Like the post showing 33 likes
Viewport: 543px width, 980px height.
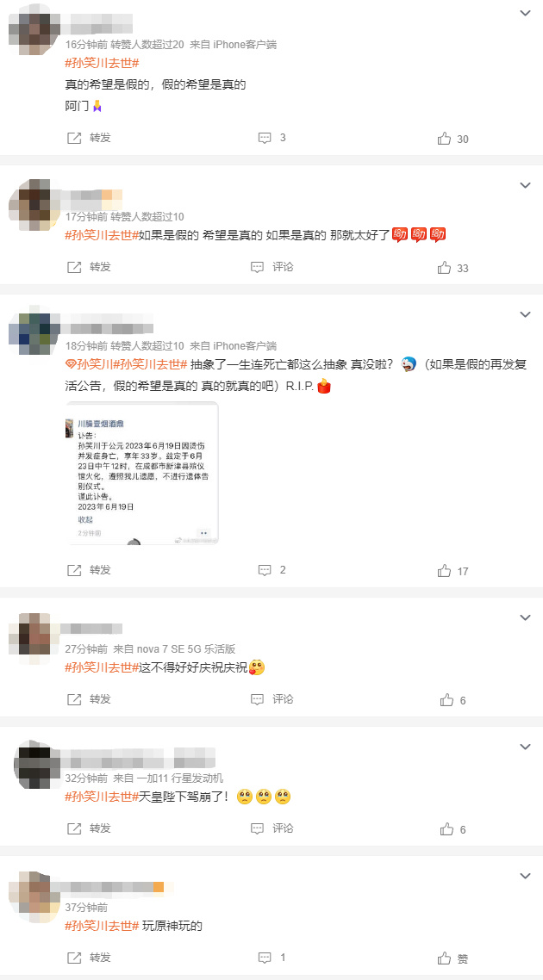452,268
